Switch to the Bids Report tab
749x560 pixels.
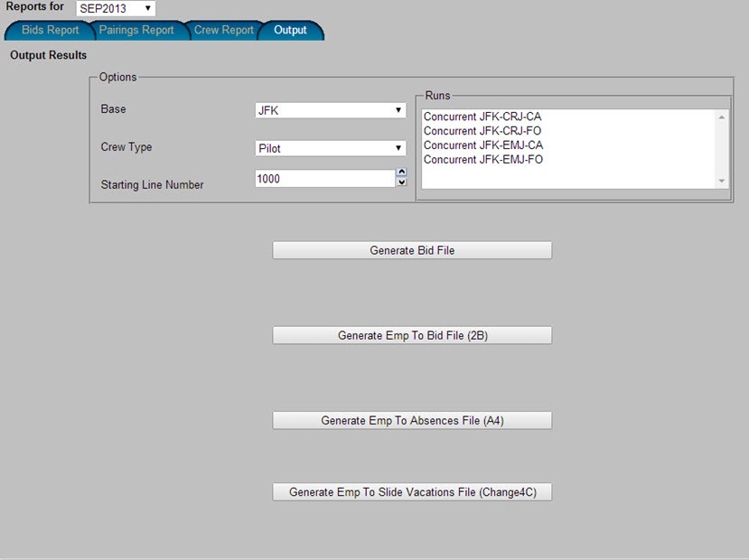50,30
